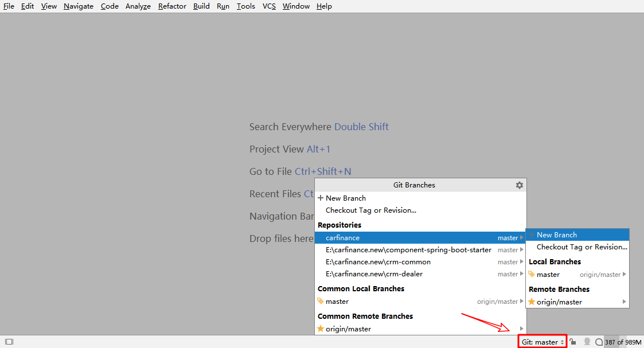Screen dimensions: 644x348
Task: Open the VCS menu
Action: (x=269, y=6)
